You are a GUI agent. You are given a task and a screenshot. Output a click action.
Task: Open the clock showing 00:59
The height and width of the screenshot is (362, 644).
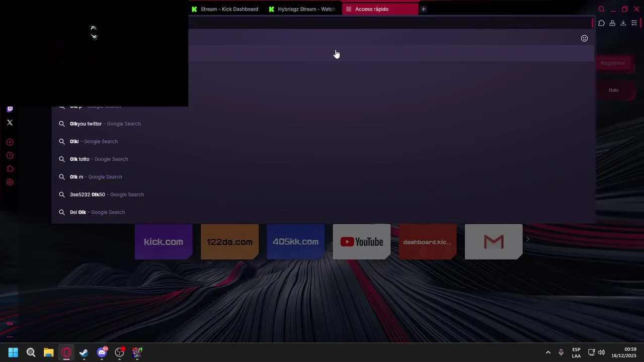pyautogui.click(x=624, y=352)
